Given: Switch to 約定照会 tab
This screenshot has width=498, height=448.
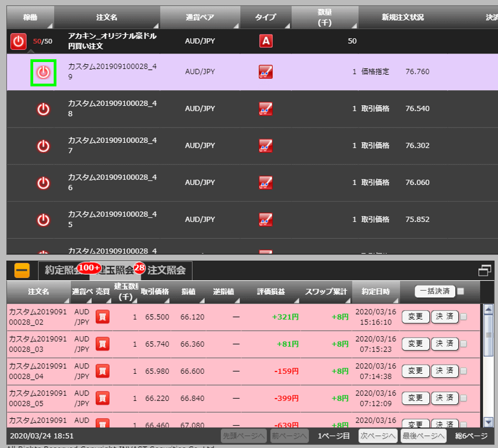Looking at the screenshot, I should [61, 270].
